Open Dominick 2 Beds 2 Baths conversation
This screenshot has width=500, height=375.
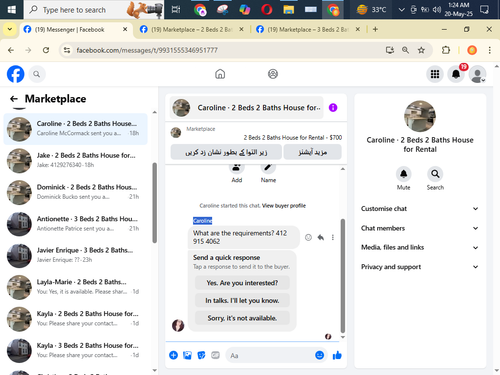point(76,192)
